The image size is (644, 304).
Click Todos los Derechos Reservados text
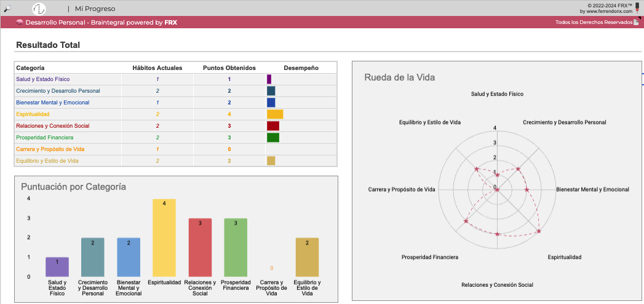point(594,22)
